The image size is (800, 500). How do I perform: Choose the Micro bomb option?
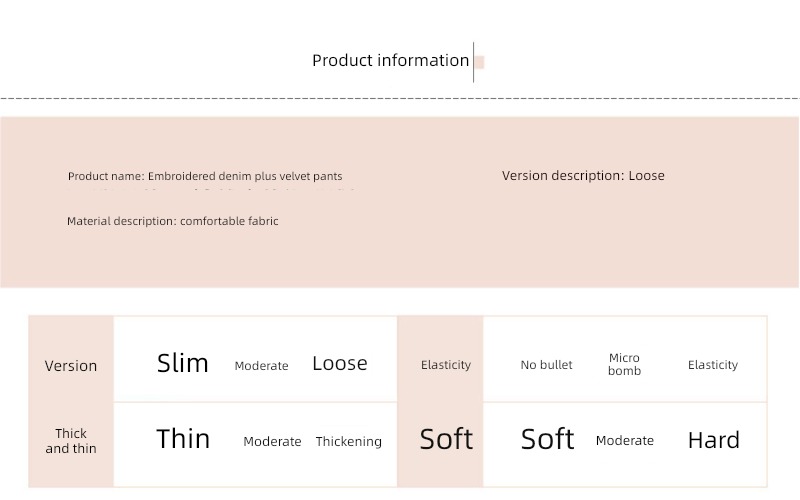624,364
